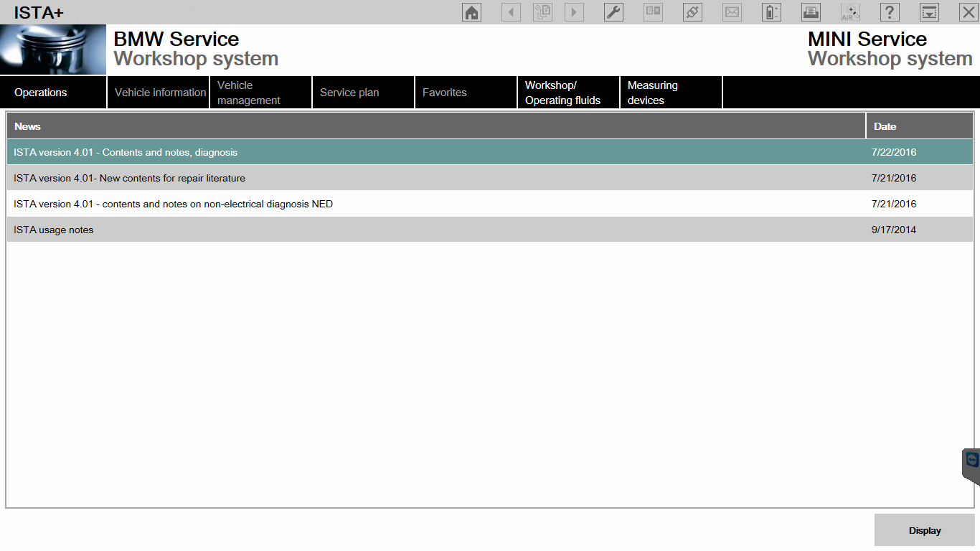Switch to Measuring devices tab
Viewport: 980px width, 551px height.
672,93
